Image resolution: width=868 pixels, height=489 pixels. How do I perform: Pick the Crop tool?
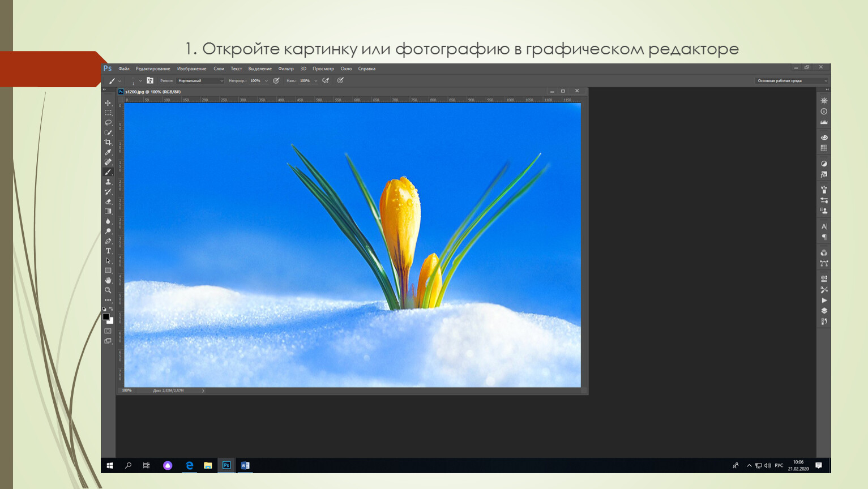(108, 142)
